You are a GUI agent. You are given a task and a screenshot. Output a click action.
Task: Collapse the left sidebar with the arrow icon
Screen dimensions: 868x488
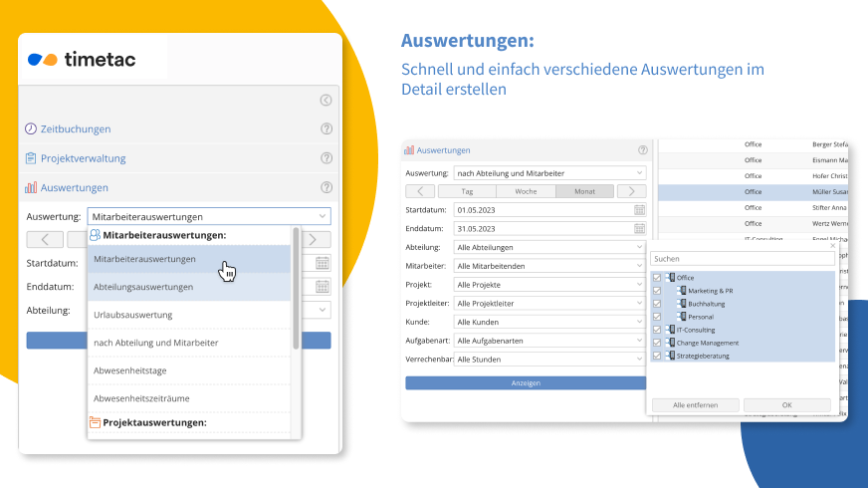326,101
